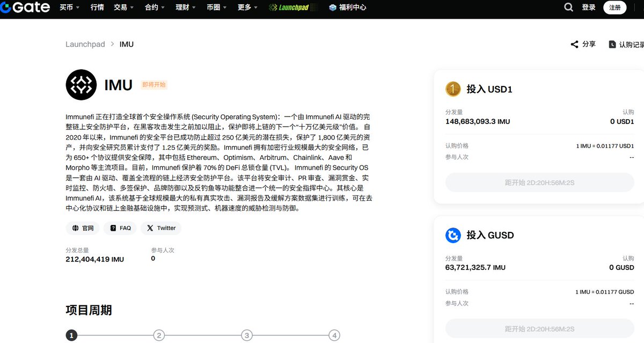Screen dimensions: 644x343
Task: Click the Gate logo
Action: pyautogui.click(x=25, y=8)
